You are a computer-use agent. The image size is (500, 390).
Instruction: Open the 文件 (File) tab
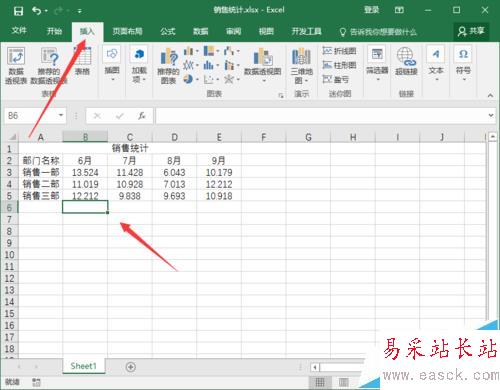coord(19,31)
